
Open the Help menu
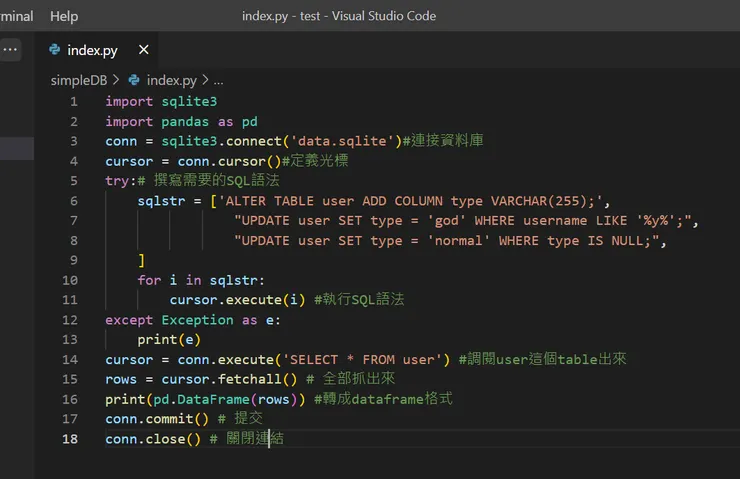tap(64, 16)
